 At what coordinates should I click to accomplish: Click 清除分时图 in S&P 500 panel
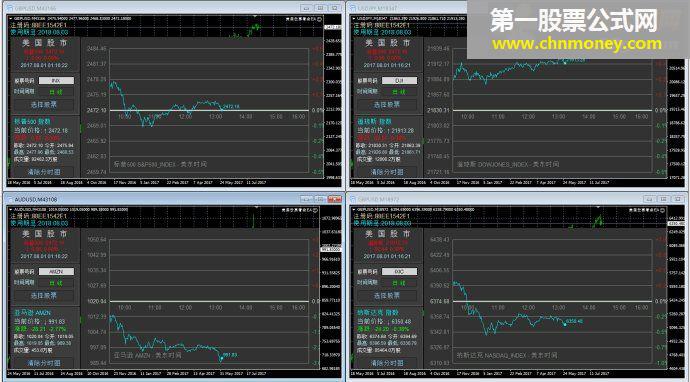44,172
